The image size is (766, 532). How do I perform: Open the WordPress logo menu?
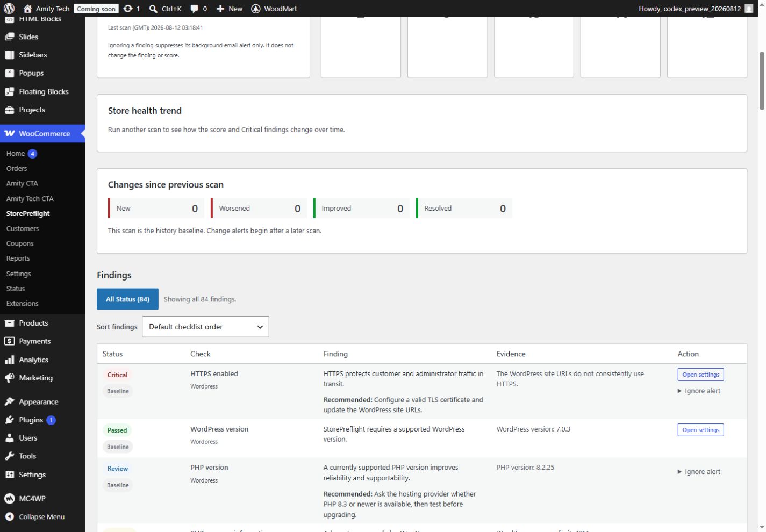point(9,9)
